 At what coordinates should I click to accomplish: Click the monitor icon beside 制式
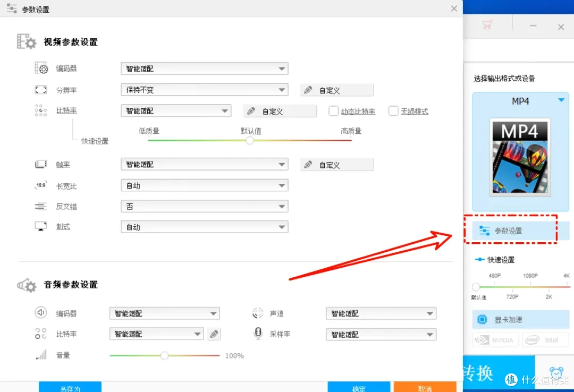point(40,226)
